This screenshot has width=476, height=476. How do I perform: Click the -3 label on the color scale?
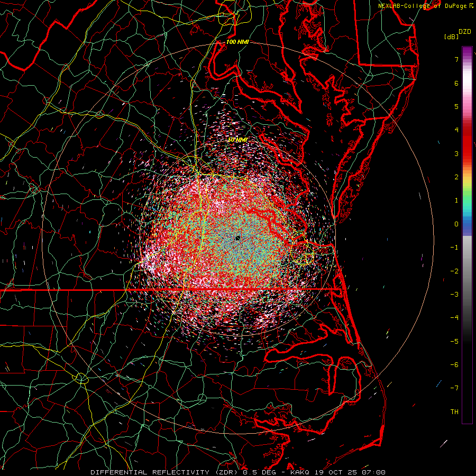[454, 295]
